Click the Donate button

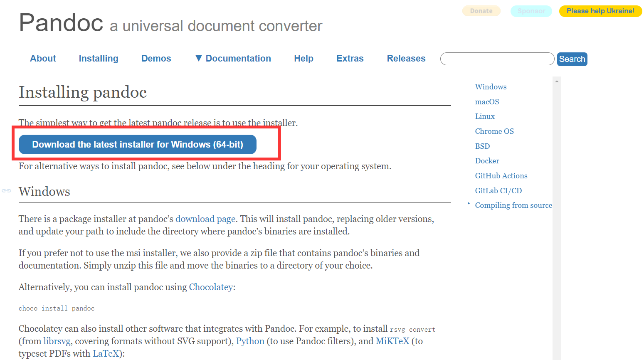coord(481,11)
